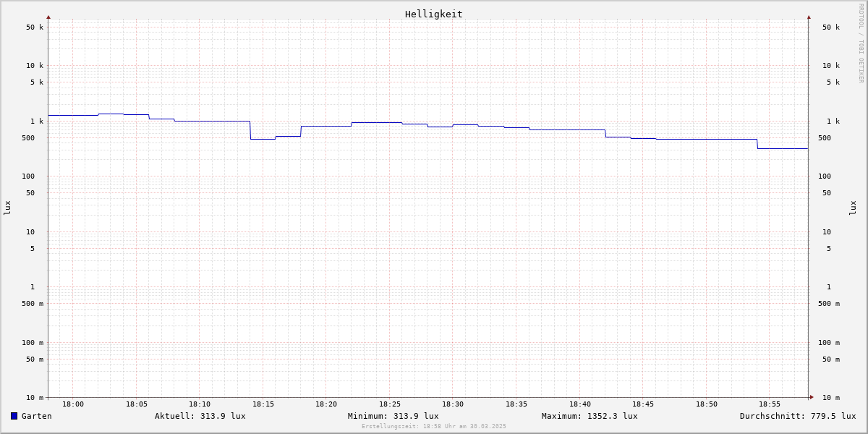This screenshot has width=868, height=434.
Task: Click the Garten legend label
Action: tap(37, 416)
